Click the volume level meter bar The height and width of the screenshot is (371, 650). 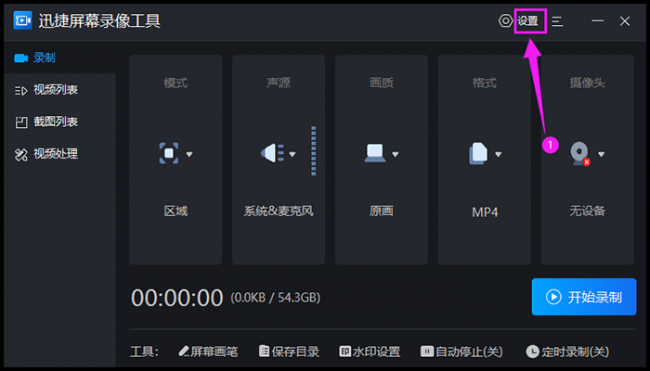click(x=314, y=151)
